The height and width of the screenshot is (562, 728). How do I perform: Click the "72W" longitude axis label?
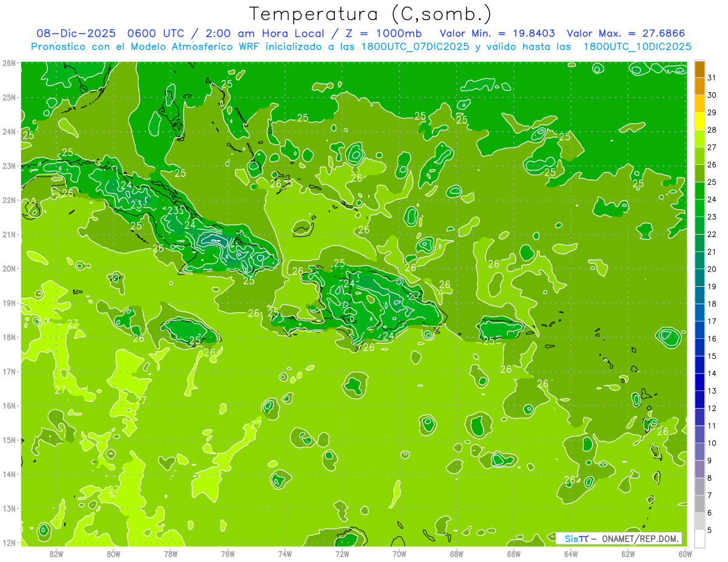tap(342, 554)
